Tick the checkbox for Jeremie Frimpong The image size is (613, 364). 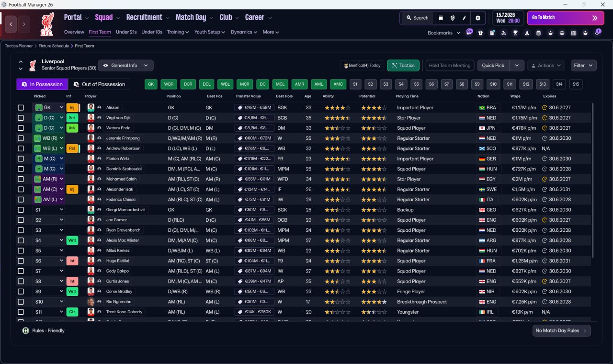click(x=21, y=138)
